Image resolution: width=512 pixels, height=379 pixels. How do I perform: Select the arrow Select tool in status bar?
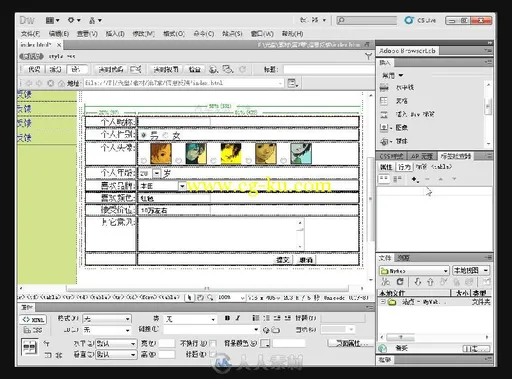(x=189, y=297)
